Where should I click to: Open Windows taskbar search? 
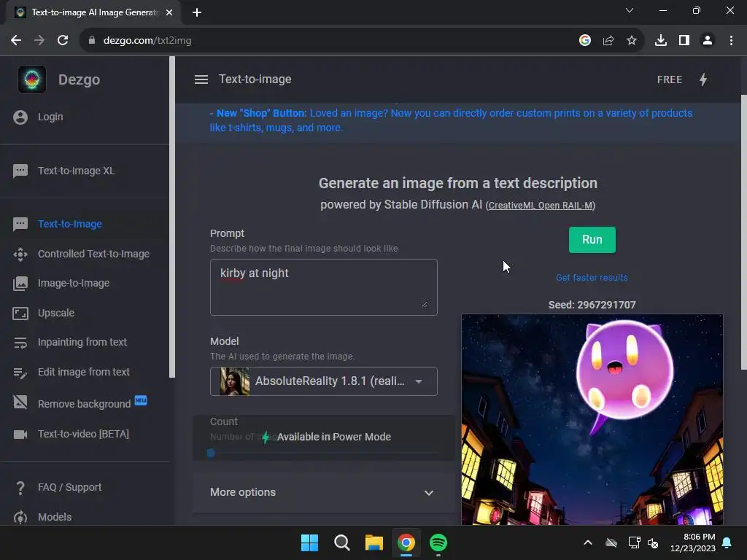(x=341, y=542)
